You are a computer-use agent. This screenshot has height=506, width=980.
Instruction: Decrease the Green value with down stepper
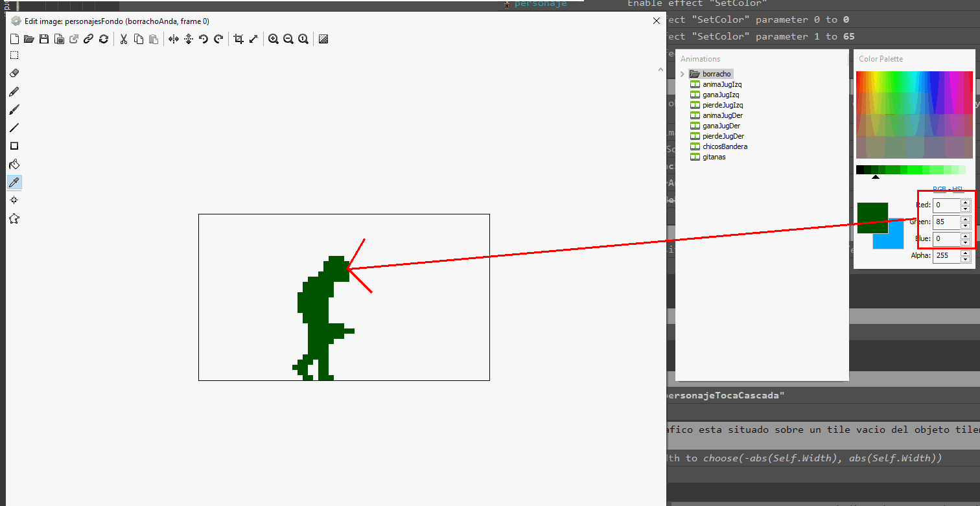tap(966, 225)
